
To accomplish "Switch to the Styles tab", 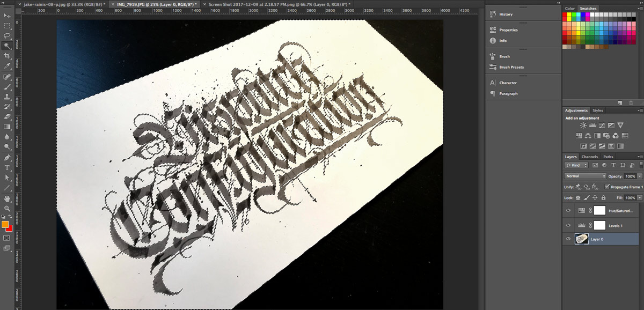I will [x=597, y=110].
